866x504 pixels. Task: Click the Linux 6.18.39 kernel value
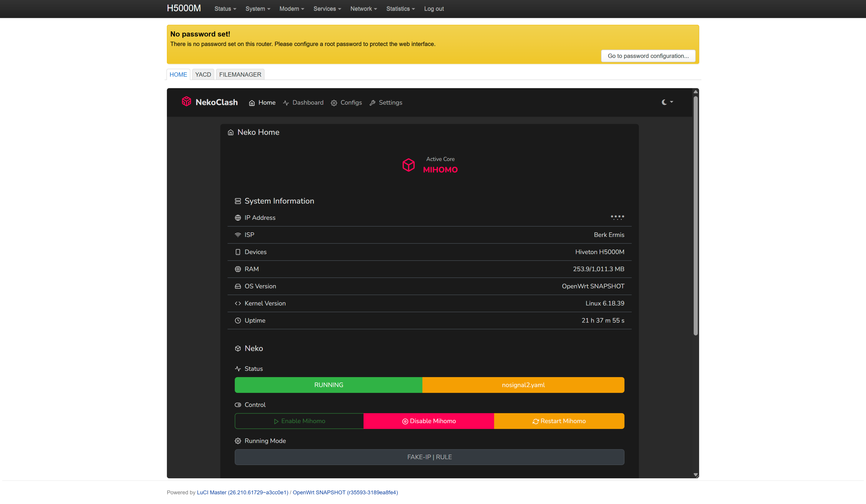coord(605,304)
